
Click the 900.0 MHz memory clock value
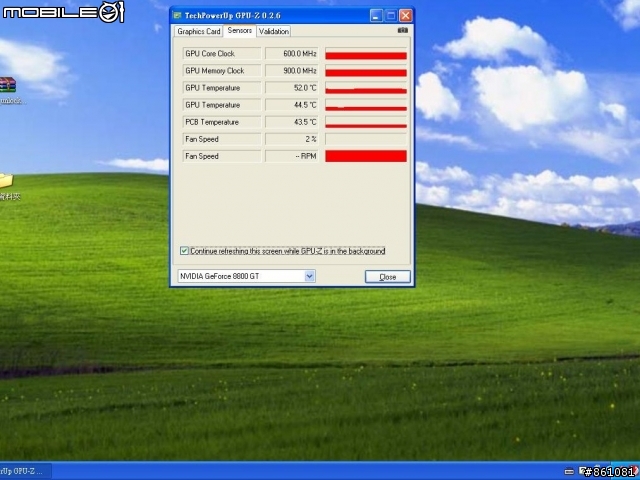291,71
